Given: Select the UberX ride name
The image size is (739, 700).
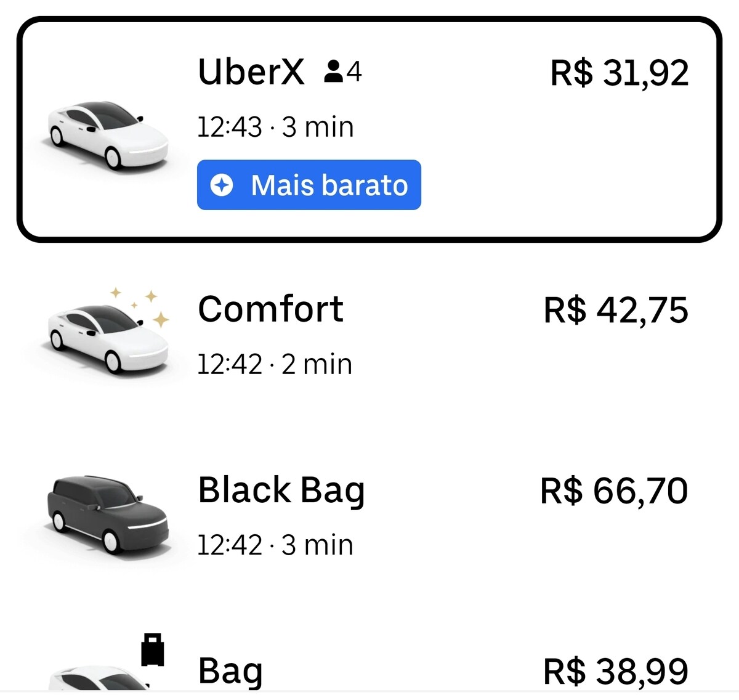Looking at the screenshot, I should [x=251, y=71].
